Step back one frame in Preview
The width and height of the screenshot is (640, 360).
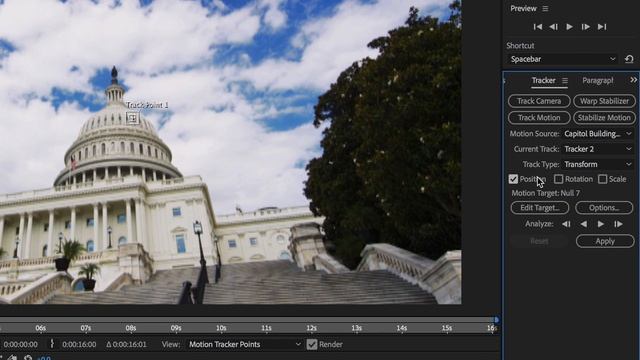click(553, 27)
